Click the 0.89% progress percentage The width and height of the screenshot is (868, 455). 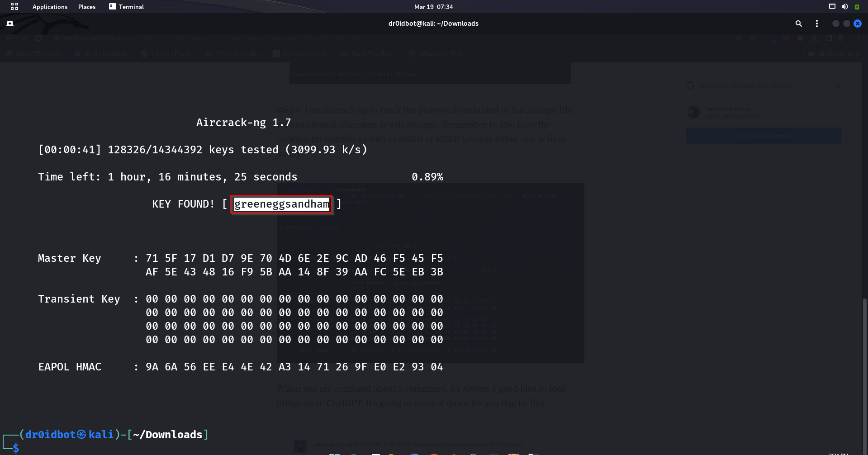pos(427,177)
